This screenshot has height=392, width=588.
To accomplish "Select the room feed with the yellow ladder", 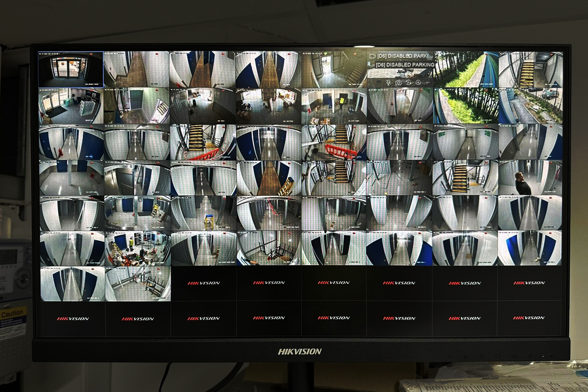I will point(137,213).
